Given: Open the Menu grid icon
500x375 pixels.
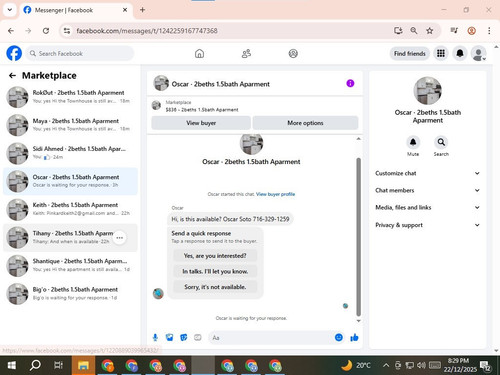Looking at the screenshot, I should pyautogui.click(x=441, y=53).
